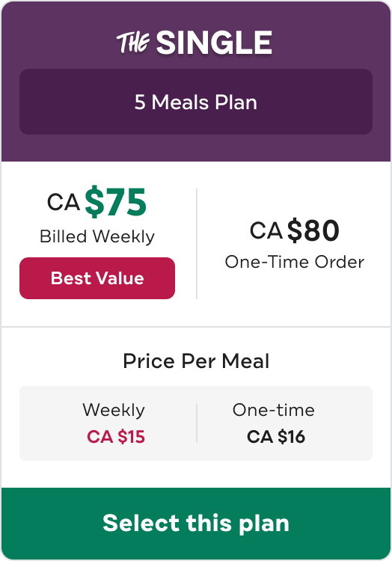
Task: Click the word SINGLE in header
Action: (x=214, y=43)
